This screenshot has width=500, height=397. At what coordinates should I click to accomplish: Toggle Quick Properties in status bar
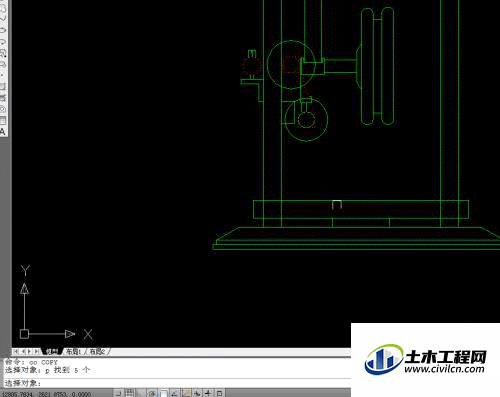click(220, 393)
